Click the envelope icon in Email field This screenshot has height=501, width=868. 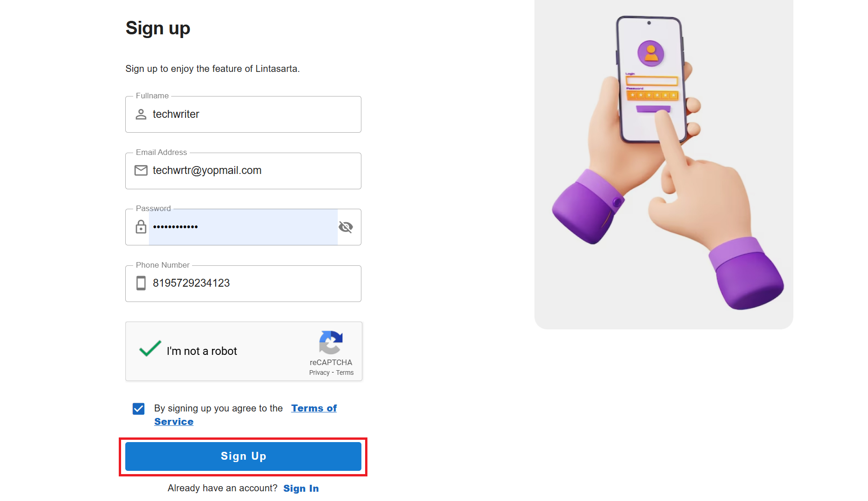[x=141, y=170]
